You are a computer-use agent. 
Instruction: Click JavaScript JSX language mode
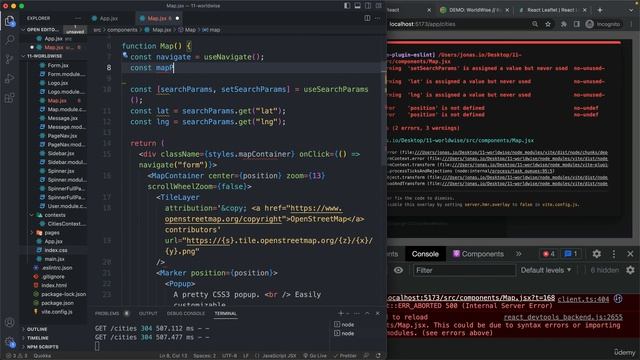[x=276, y=356]
